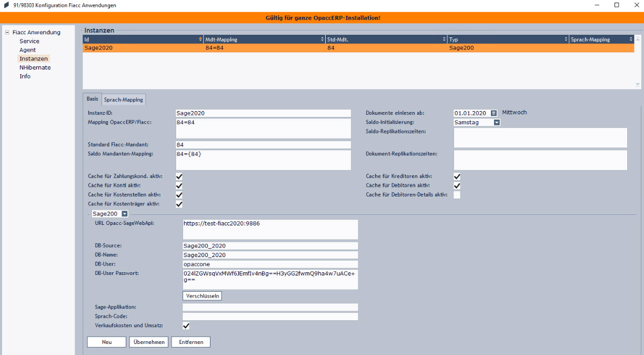Click the Instanz-ID input field

point(263,113)
